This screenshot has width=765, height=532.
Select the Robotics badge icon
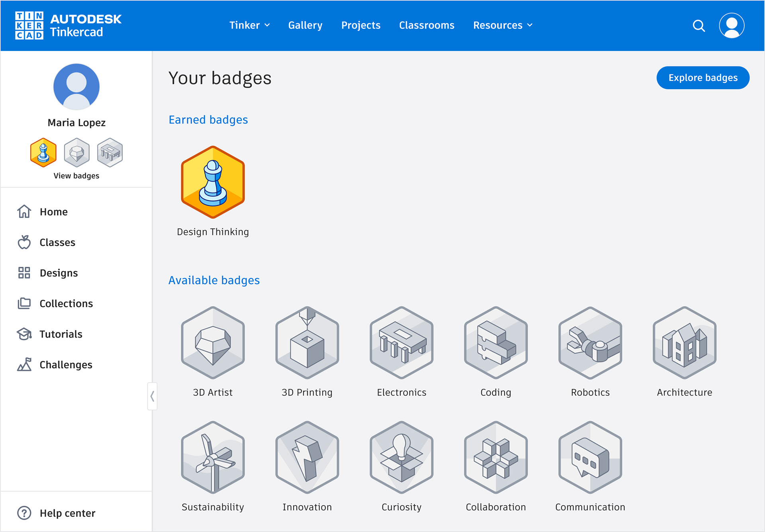(x=590, y=343)
